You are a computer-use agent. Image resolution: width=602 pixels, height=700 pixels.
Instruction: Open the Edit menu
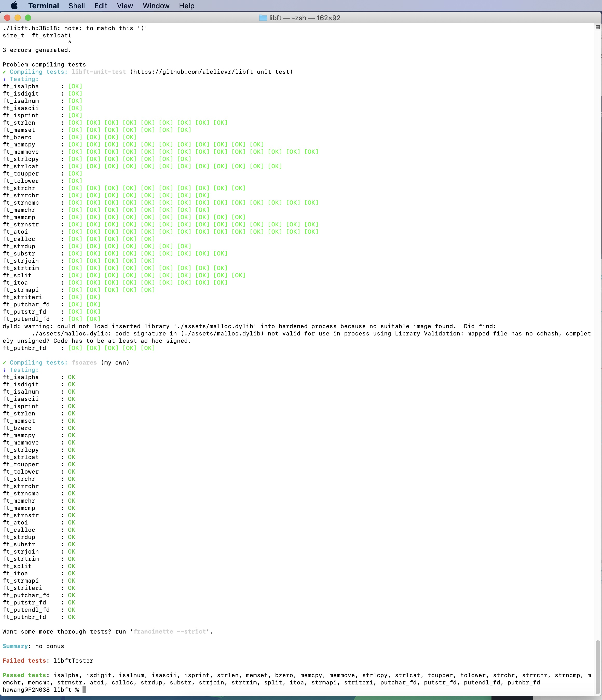[x=101, y=6]
